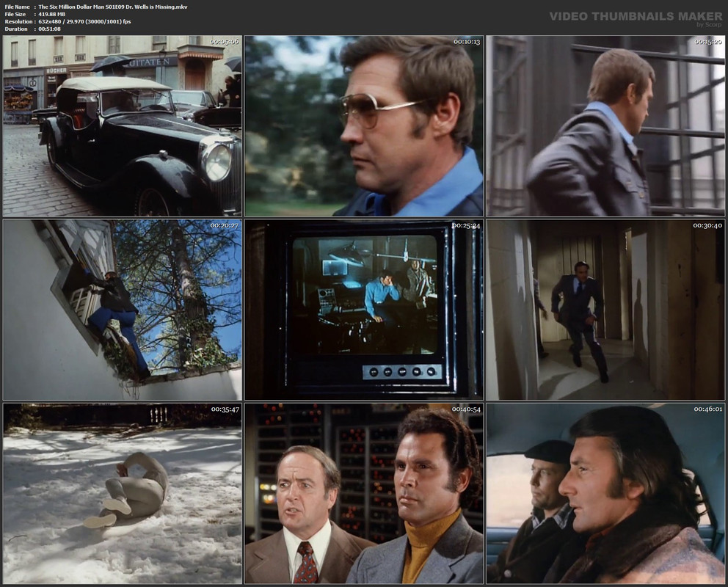Screen dimensions: 728x587
Task: Click the Resolution label
Action: click(x=18, y=21)
